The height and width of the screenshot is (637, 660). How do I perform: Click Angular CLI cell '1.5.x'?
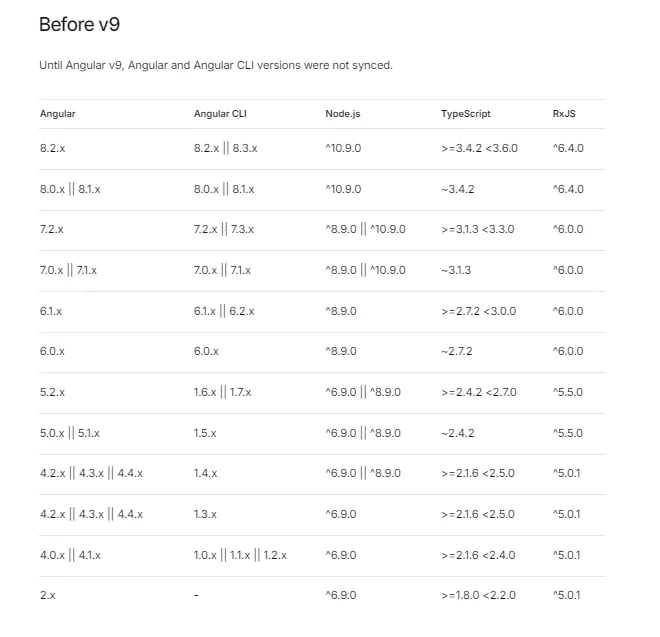[x=206, y=433]
